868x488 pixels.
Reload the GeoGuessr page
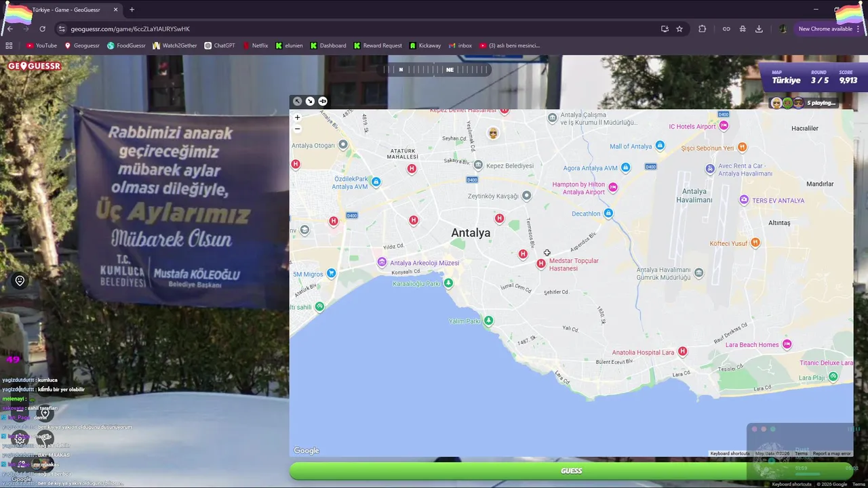[42, 28]
